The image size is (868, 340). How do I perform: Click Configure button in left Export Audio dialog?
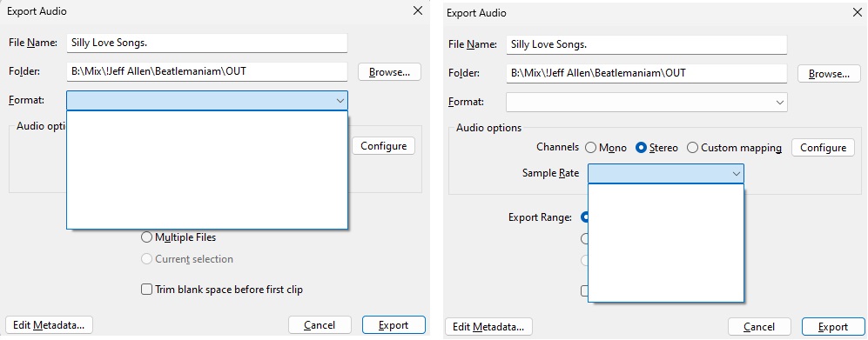pos(383,146)
